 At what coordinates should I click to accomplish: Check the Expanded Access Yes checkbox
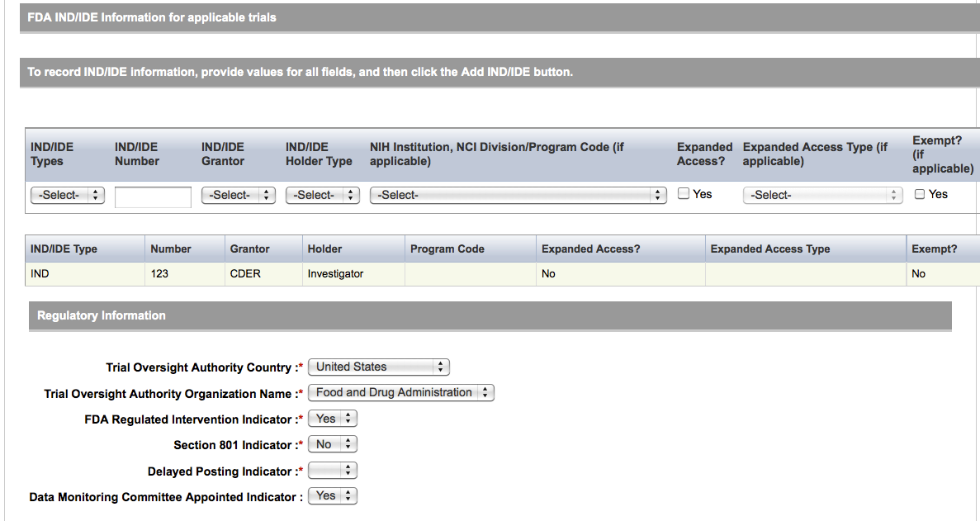(684, 194)
